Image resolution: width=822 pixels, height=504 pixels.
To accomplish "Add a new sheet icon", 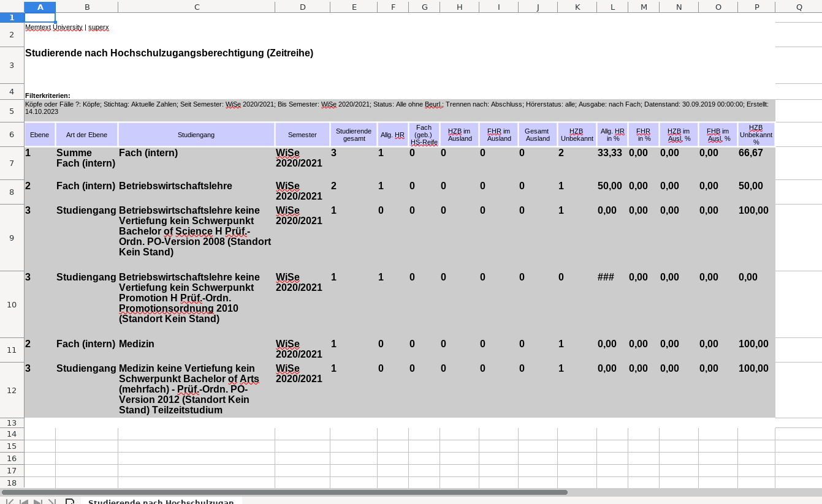I will [70, 502].
